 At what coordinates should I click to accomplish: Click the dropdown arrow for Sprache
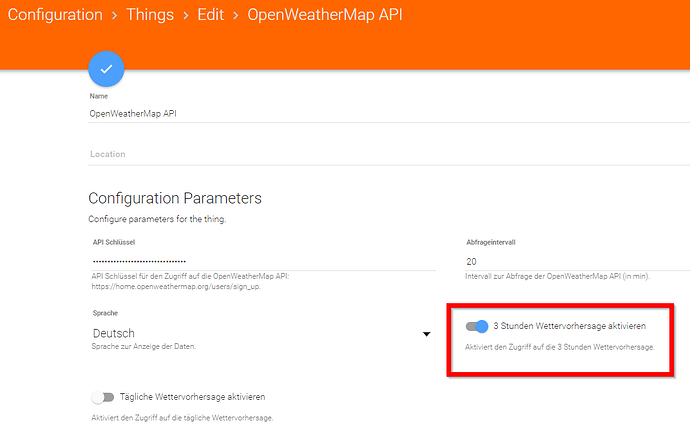426,334
